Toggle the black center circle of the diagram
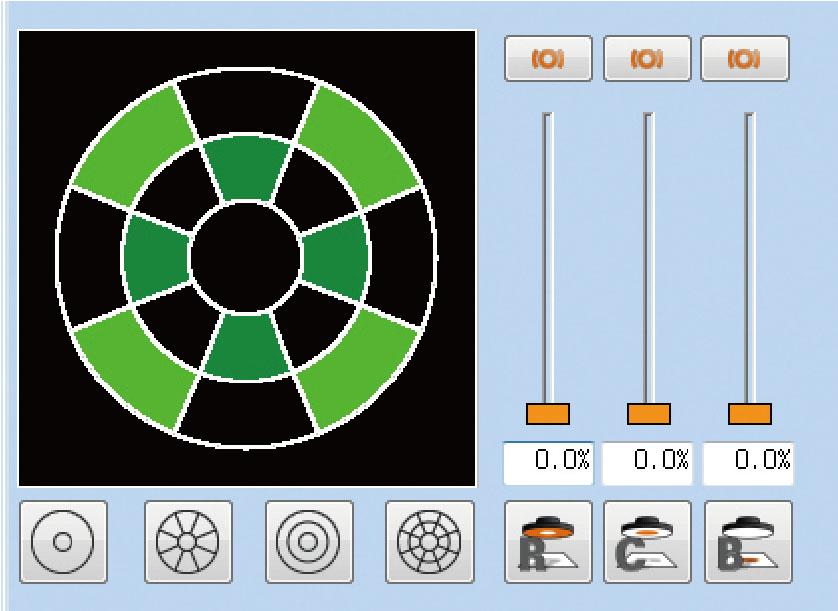Viewport: 838px width, 611px height. (x=246, y=256)
